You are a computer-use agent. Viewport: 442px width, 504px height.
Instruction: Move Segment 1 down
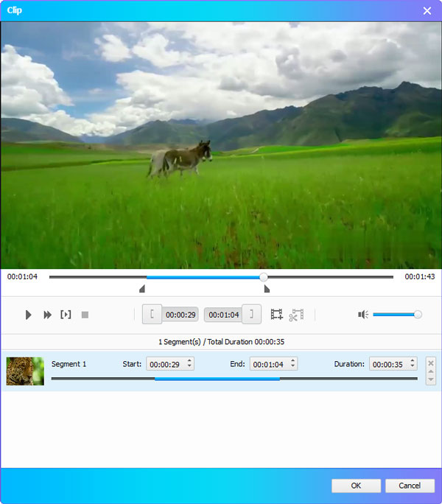click(431, 379)
